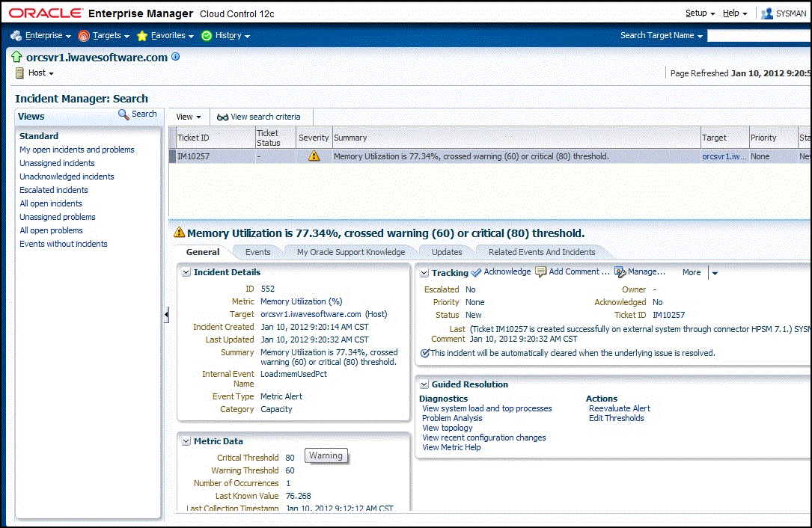Collapse the left Views pane splitter arrow

click(166, 314)
